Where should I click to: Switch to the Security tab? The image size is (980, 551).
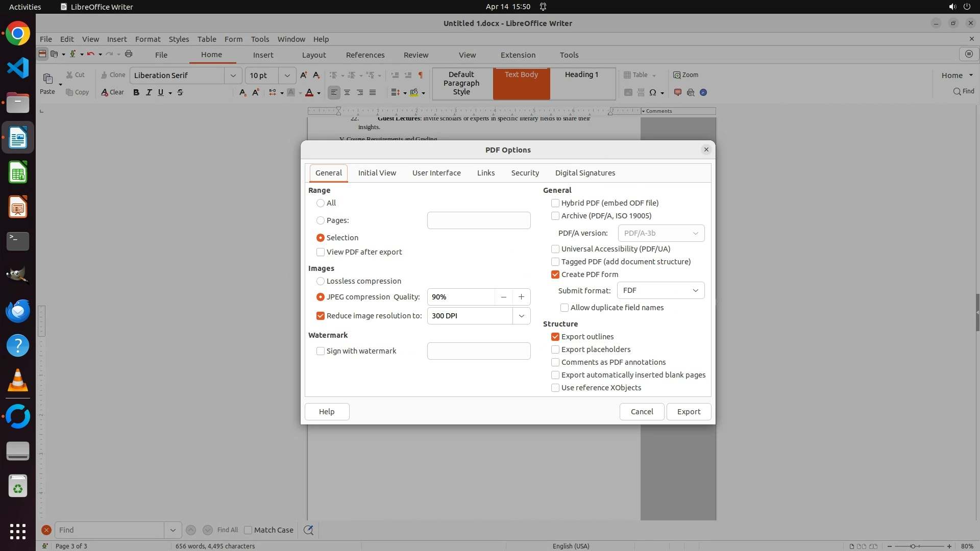coord(525,173)
